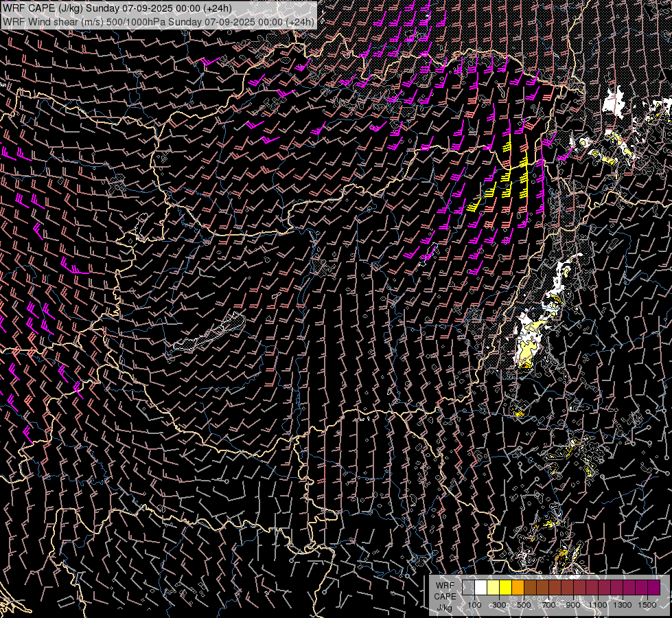Select the purple last legend swatch

[x=653, y=588]
